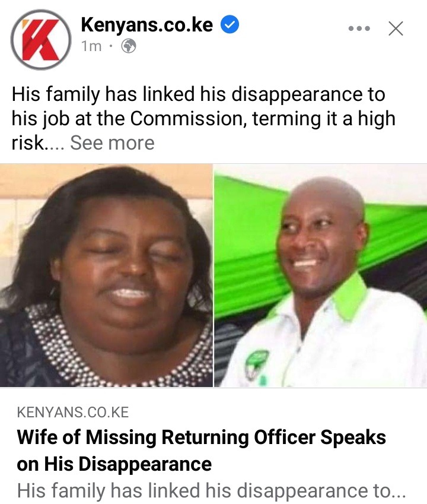Open headline Wife of Missing Returning Officer Speaks
This screenshot has height=504, width=427.
[201, 438]
